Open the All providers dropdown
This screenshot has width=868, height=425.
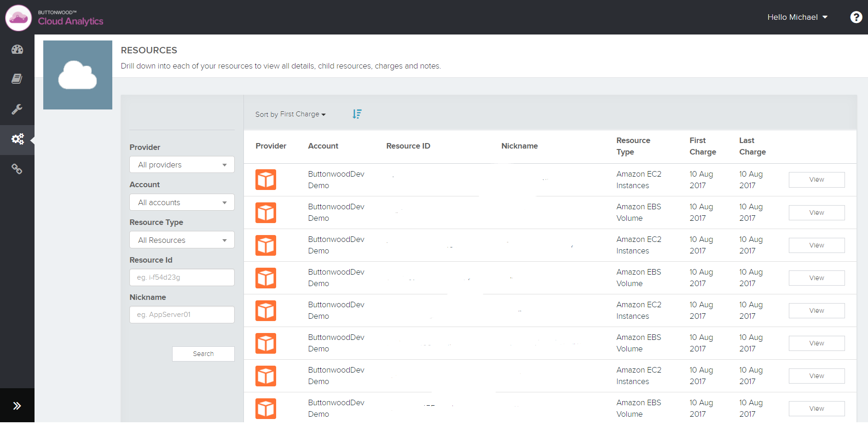(x=182, y=165)
